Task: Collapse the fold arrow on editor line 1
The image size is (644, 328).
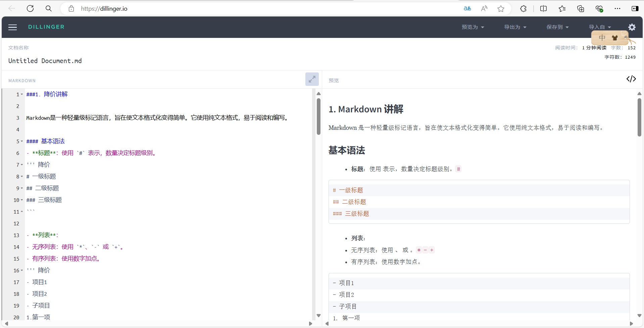Action: pos(22,94)
